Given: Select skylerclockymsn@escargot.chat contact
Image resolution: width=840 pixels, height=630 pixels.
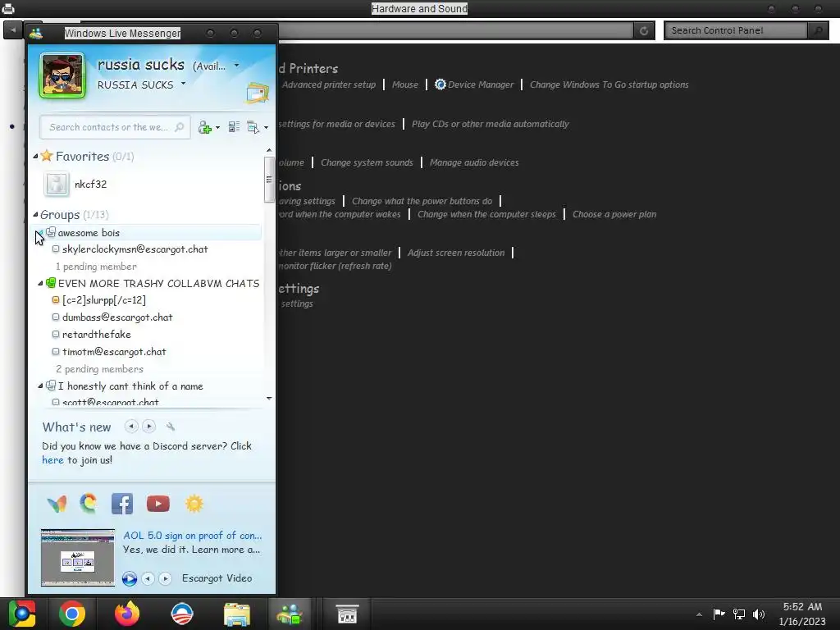Looking at the screenshot, I should [135, 249].
